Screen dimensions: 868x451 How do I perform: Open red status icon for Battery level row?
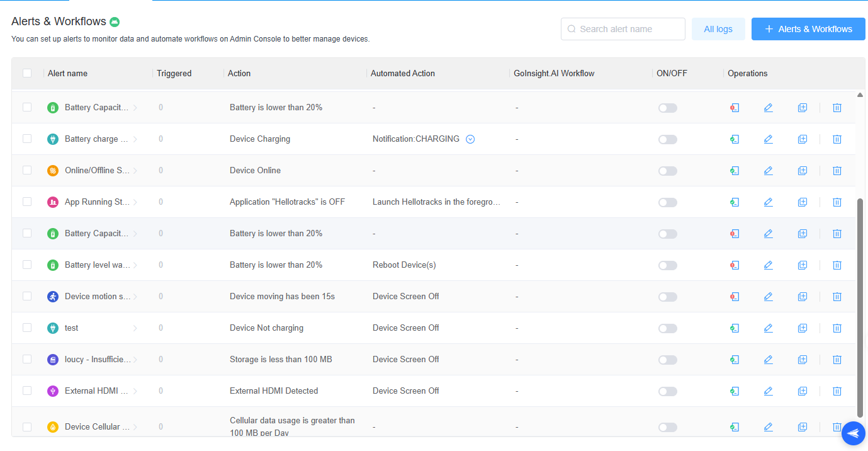click(734, 265)
